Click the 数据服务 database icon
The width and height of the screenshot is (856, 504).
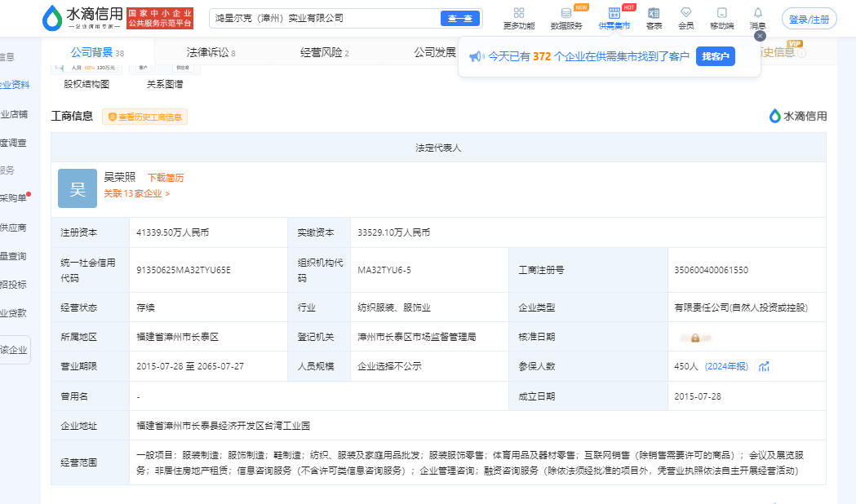566,13
